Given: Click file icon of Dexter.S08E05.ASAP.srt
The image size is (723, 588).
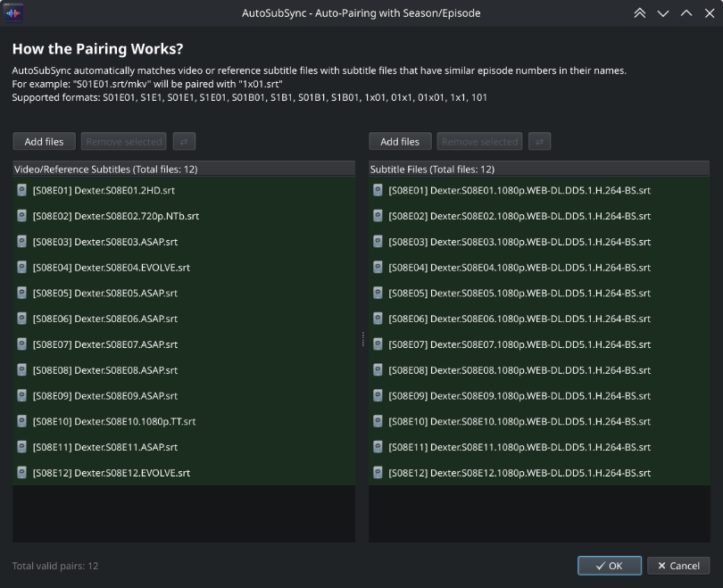Looking at the screenshot, I should coord(21,293).
